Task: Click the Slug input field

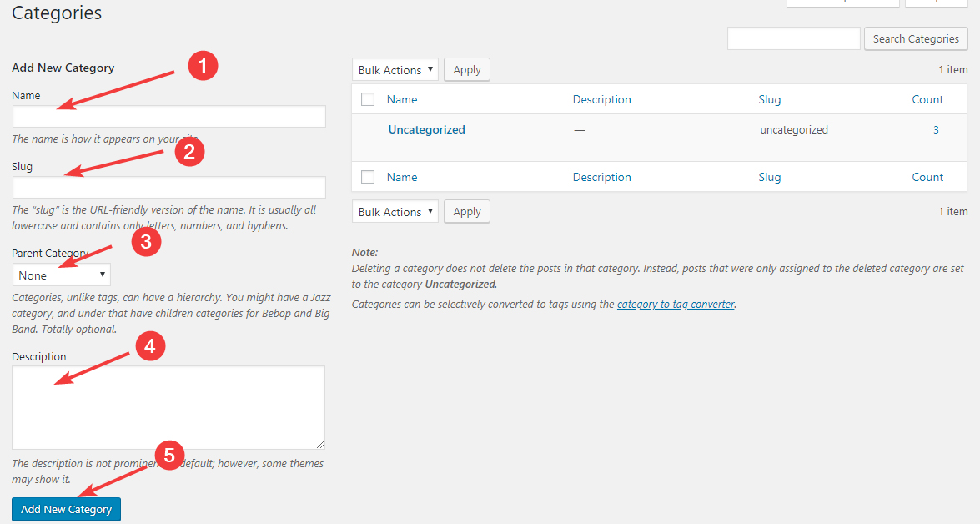Action: (x=168, y=187)
